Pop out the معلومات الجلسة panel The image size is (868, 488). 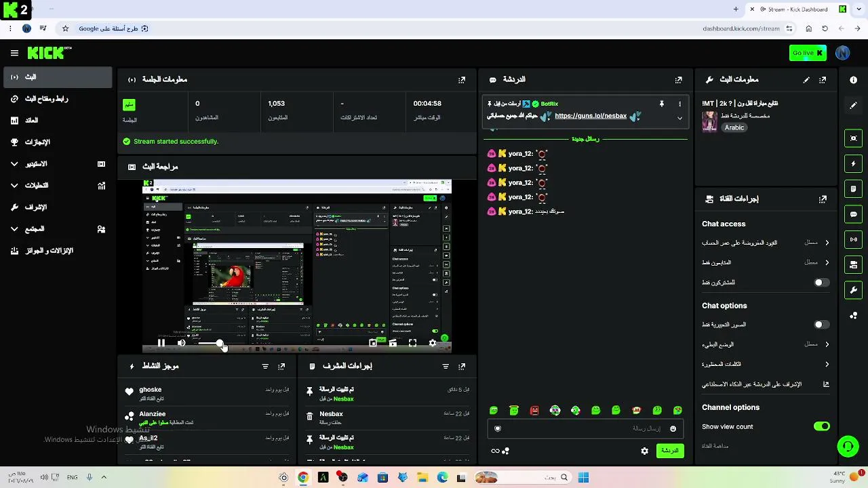tap(462, 79)
